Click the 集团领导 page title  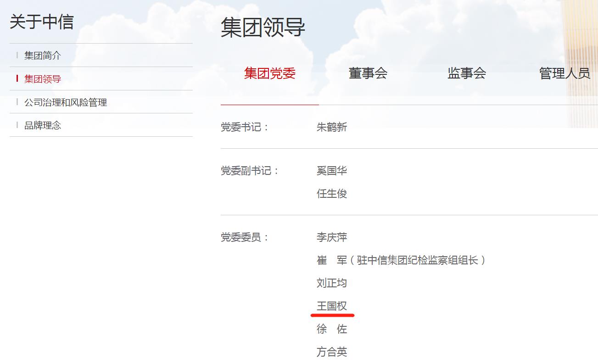point(263,27)
